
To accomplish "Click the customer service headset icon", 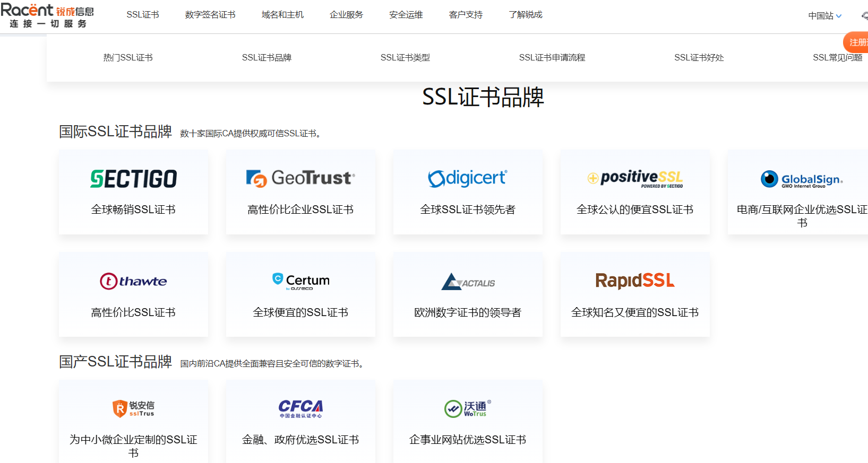I will point(864,16).
